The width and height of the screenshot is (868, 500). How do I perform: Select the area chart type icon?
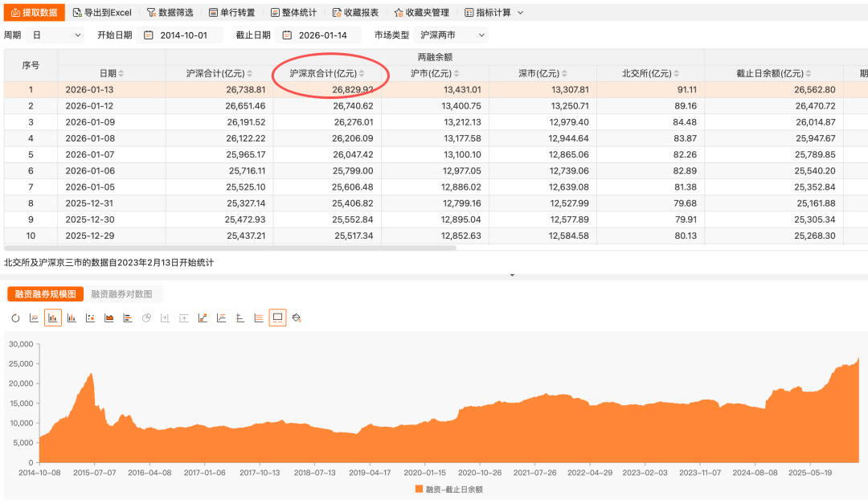[x=109, y=318]
